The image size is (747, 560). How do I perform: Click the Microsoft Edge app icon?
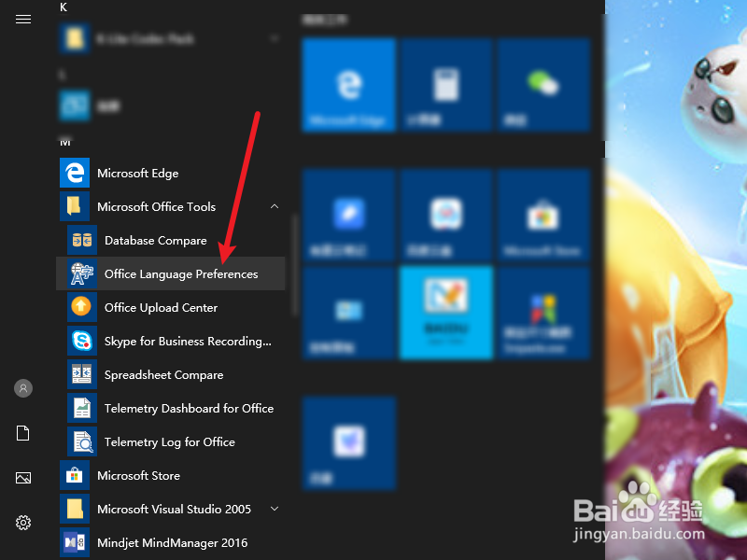pyautogui.click(x=75, y=173)
